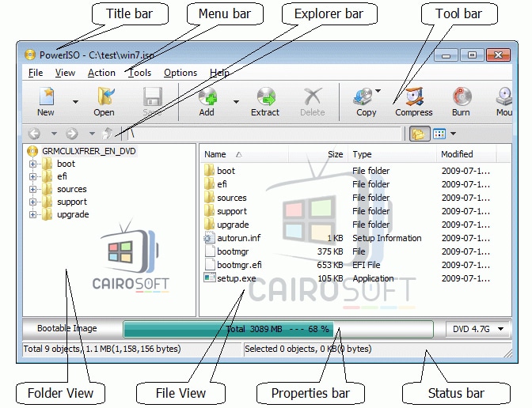The height and width of the screenshot is (408, 532).
Task: Click the Setup Information type cell
Action: tap(387, 238)
